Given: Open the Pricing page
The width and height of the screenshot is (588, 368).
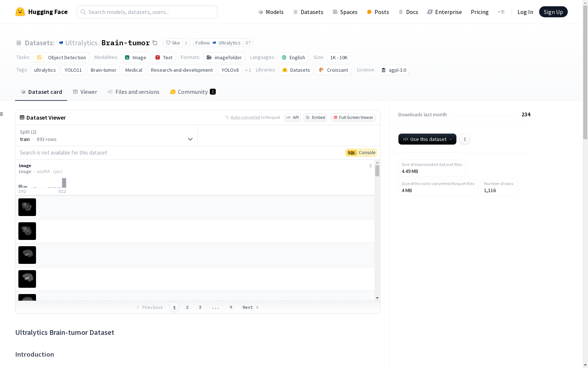Looking at the screenshot, I should (480, 12).
